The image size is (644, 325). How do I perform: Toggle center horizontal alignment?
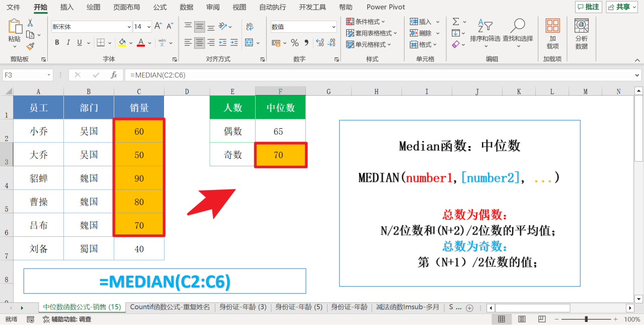coord(200,43)
